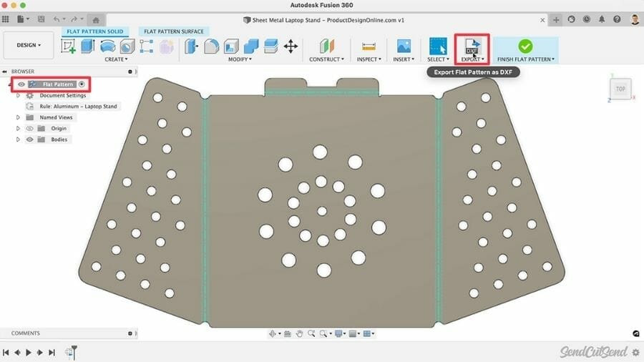The width and height of the screenshot is (644, 362).
Task: Click the Redo arrow icon
Action: point(74,19)
